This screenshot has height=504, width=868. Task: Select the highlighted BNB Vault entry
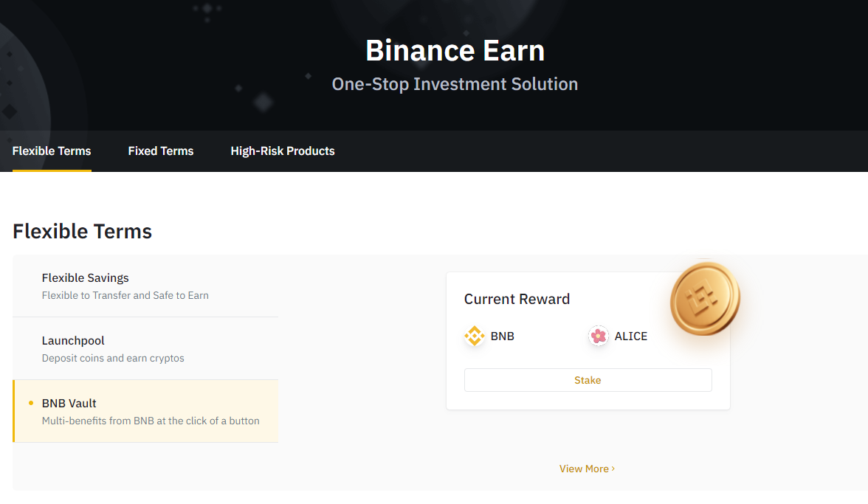click(x=145, y=411)
